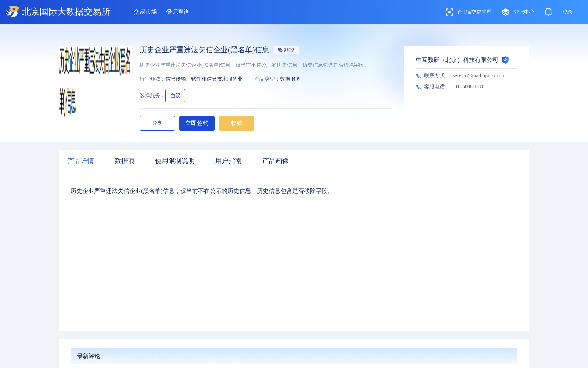Open the 登记查询 menu
Viewport: 588px width, 368px height.
(178, 12)
